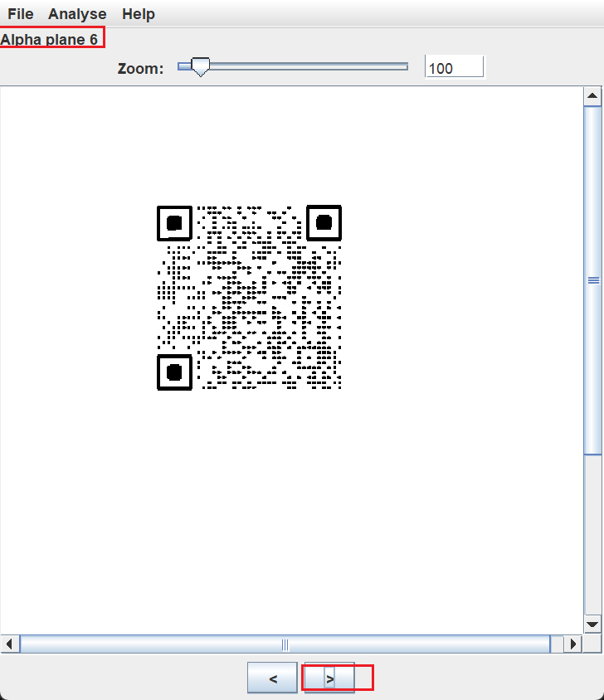This screenshot has width=604, height=700.
Task: Click the Zoom: label
Action: (x=140, y=68)
